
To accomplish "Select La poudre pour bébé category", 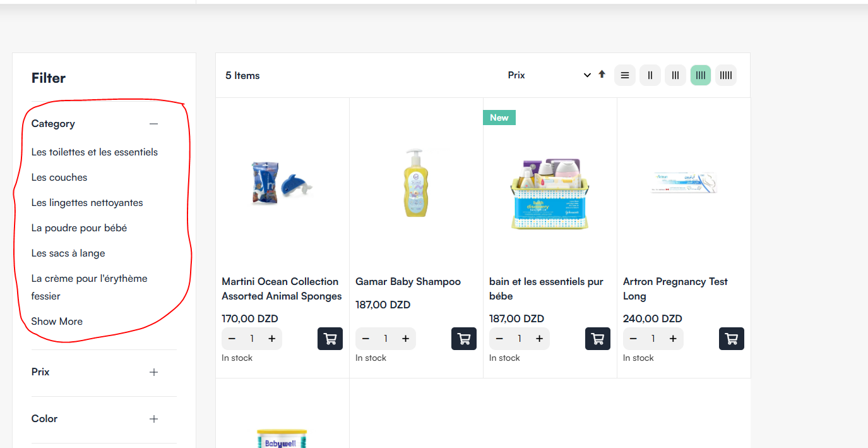I will pyautogui.click(x=79, y=227).
